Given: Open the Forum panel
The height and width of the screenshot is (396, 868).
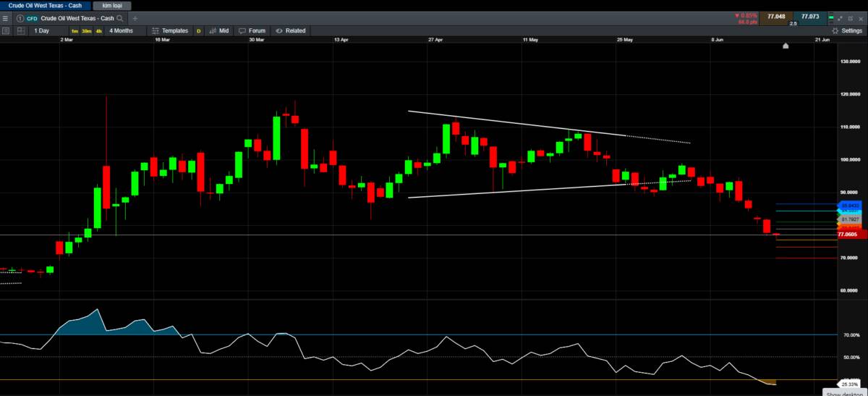Looking at the screenshot, I should click(x=252, y=30).
